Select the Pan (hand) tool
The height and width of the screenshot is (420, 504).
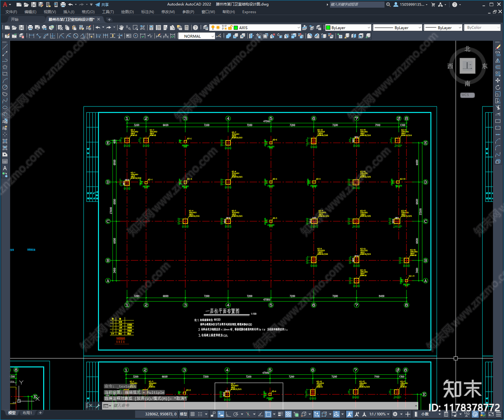[x=121, y=28]
